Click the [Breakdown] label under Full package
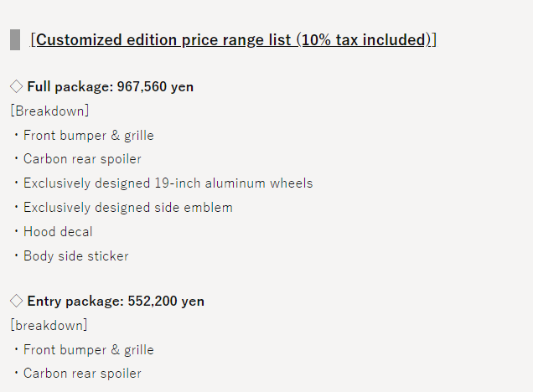Image resolution: width=533 pixels, height=392 pixels. (49, 111)
